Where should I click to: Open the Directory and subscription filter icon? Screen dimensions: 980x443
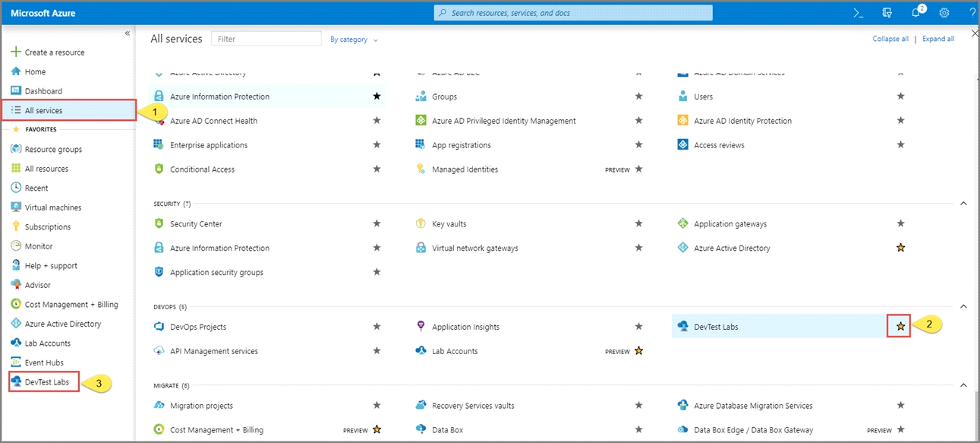(887, 13)
